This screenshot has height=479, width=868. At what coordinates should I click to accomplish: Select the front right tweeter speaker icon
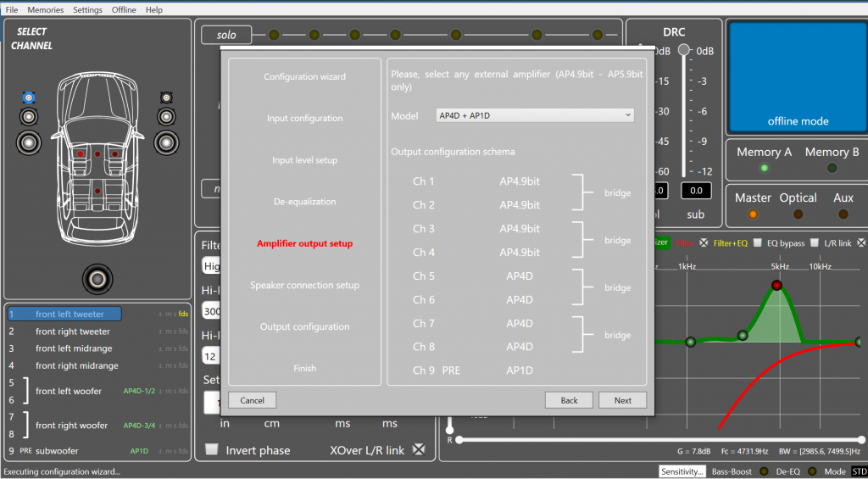166,97
